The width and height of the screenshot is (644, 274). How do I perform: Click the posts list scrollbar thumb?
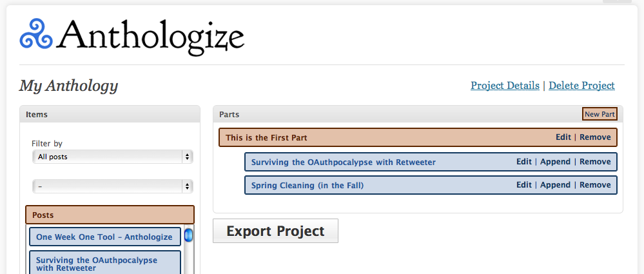[x=188, y=235]
